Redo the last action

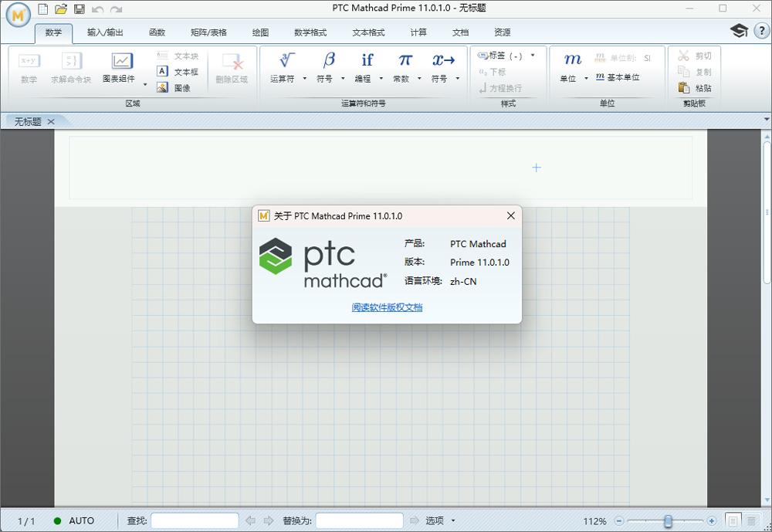click(117, 8)
